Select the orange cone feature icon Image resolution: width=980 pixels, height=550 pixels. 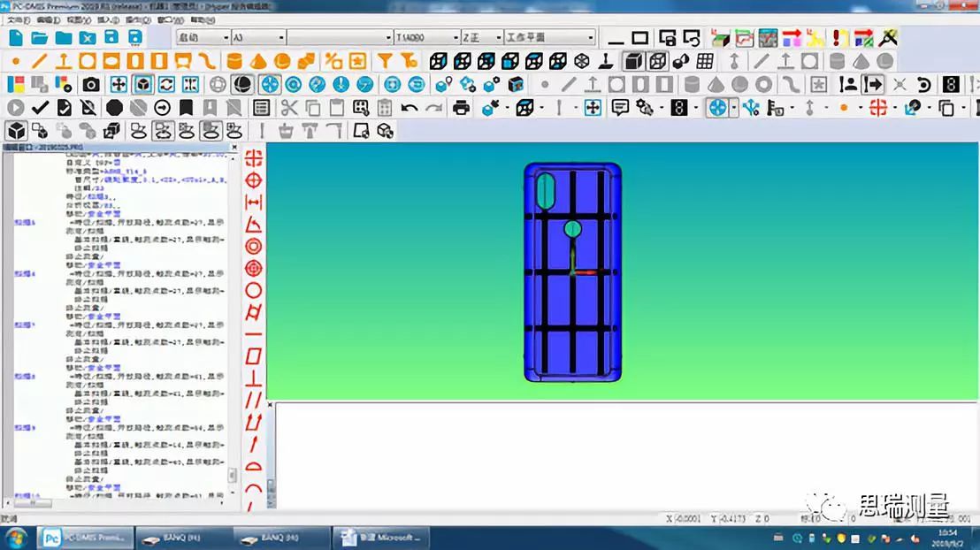[258, 61]
